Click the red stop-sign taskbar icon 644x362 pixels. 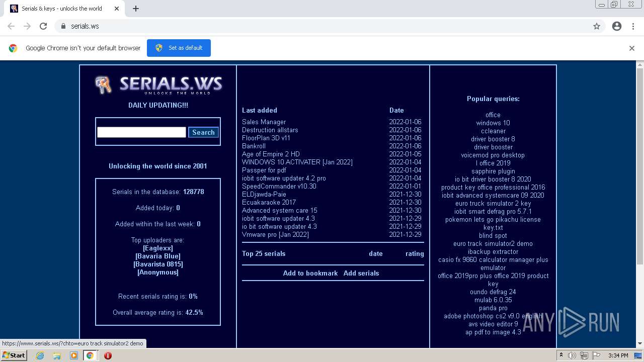[108, 355]
